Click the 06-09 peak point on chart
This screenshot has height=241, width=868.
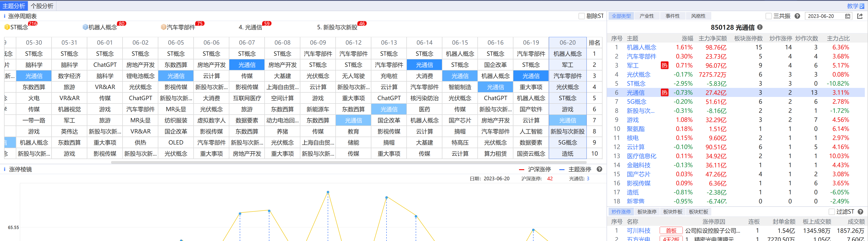coord(328,192)
